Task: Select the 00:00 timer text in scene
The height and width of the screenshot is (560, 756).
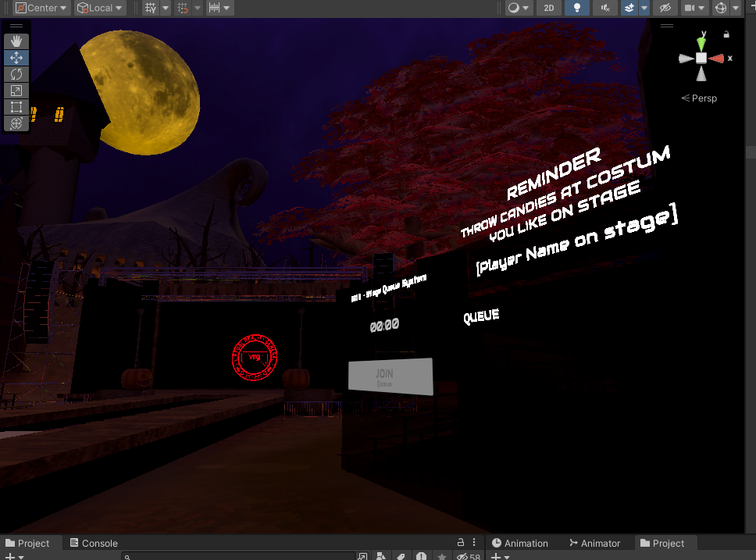Action: pyautogui.click(x=384, y=326)
